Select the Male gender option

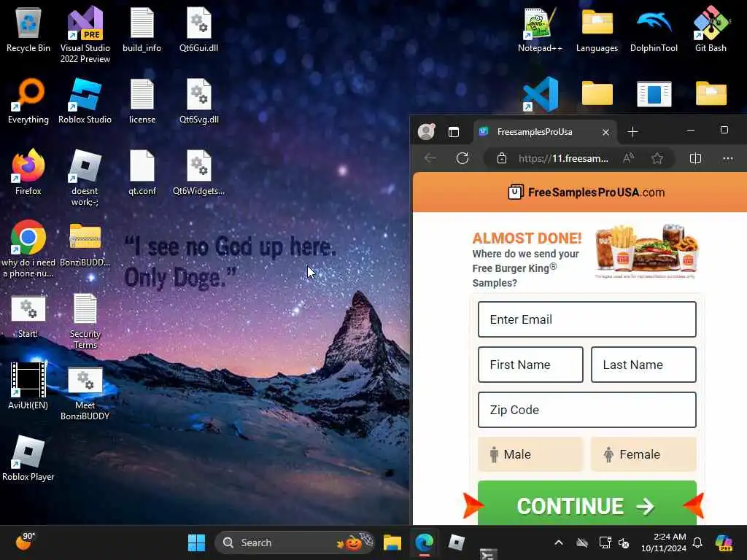tap(530, 454)
